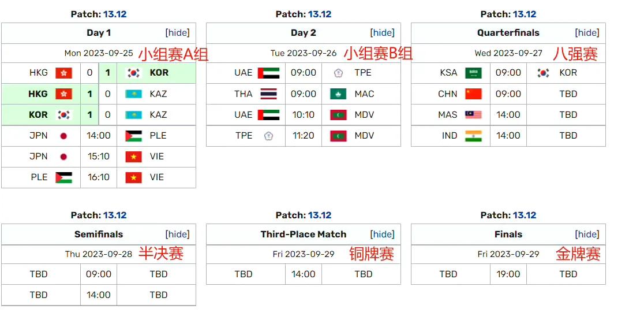Click the UAE team name in 10:10 match
Viewport: 644px width, 320px height.
click(x=243, y=115)
